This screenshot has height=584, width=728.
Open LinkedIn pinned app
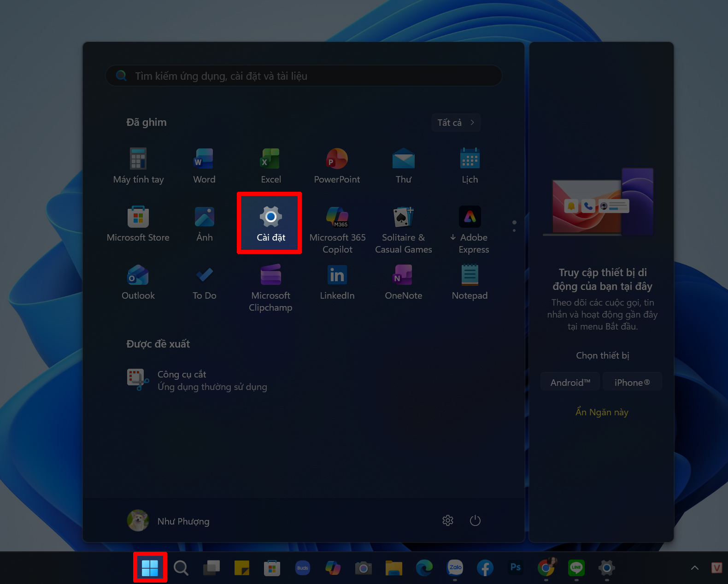pyautogui.click(x=337, y=282)
